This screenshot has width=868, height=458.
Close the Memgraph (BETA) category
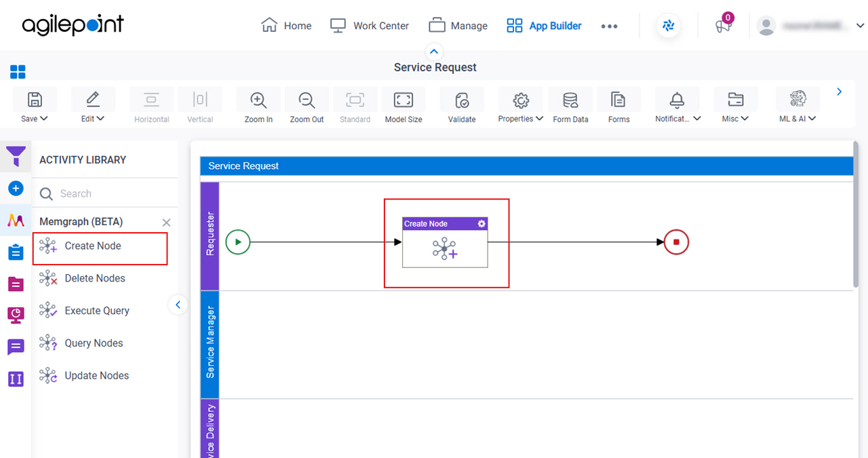167,223
